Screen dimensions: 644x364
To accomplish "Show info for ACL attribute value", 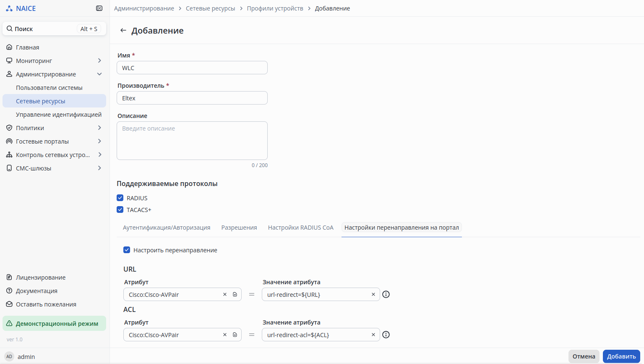I will tap(386, 335).
